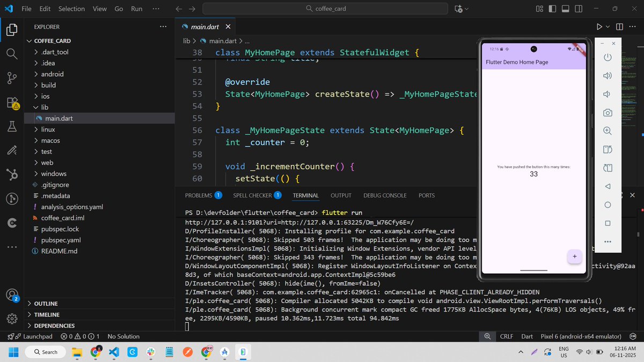
Task: Click the Dart language mode in status bar
Action: [527, 336]
